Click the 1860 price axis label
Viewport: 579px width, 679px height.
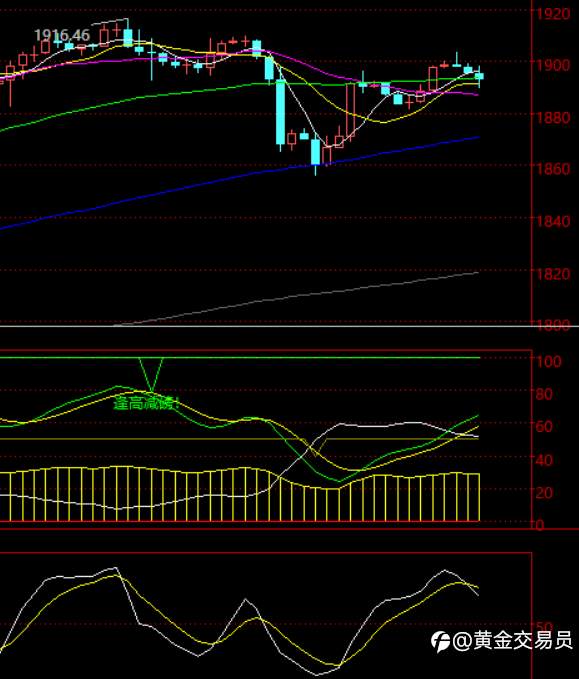point(553,168)
